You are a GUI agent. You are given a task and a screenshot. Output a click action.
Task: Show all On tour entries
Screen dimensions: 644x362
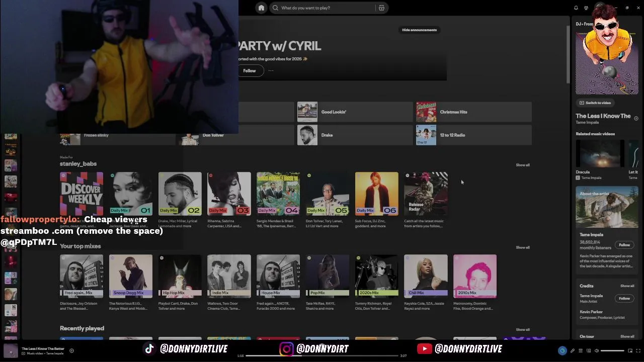627,336
